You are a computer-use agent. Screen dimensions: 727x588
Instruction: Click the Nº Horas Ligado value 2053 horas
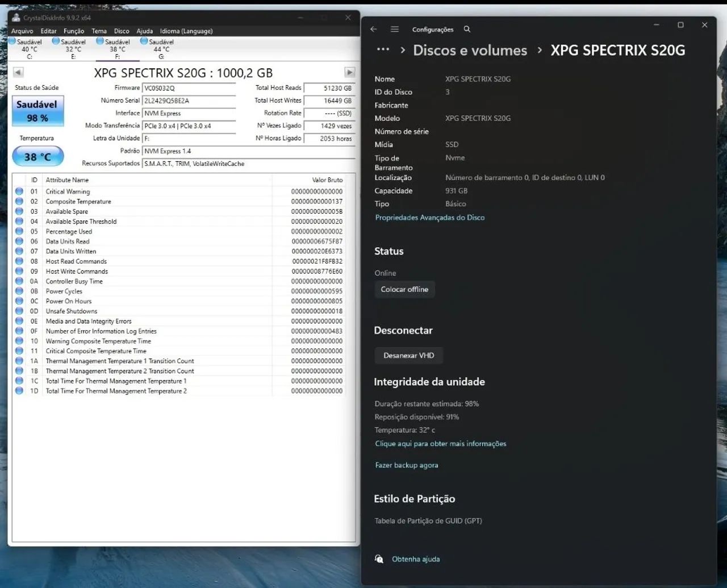point(329,138)
